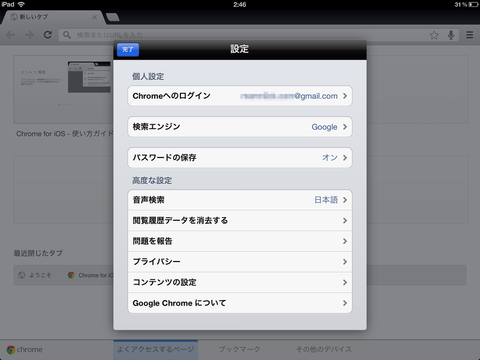The image size is (480, 360).
Task: Select the 新しいタブ tab
Action: (53, 17)
